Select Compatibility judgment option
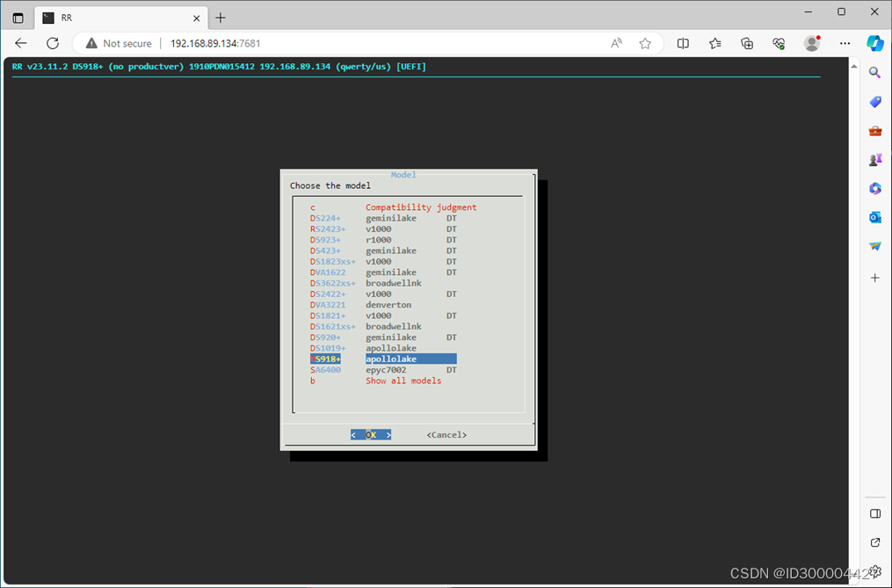This screenshot has height=588, width=892. (x=393, y=207)
